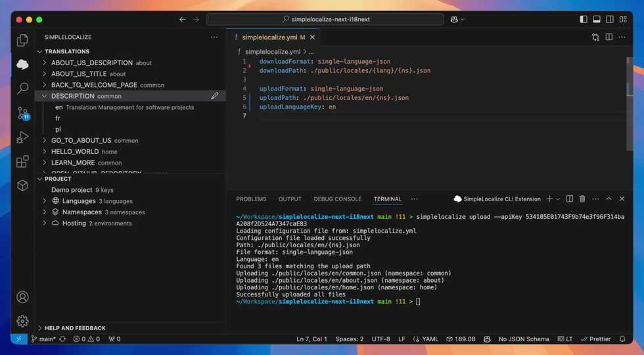Switch to the PROBLEMS panel tab
This screenshot has width=644, height=355.
click(251, 199)
